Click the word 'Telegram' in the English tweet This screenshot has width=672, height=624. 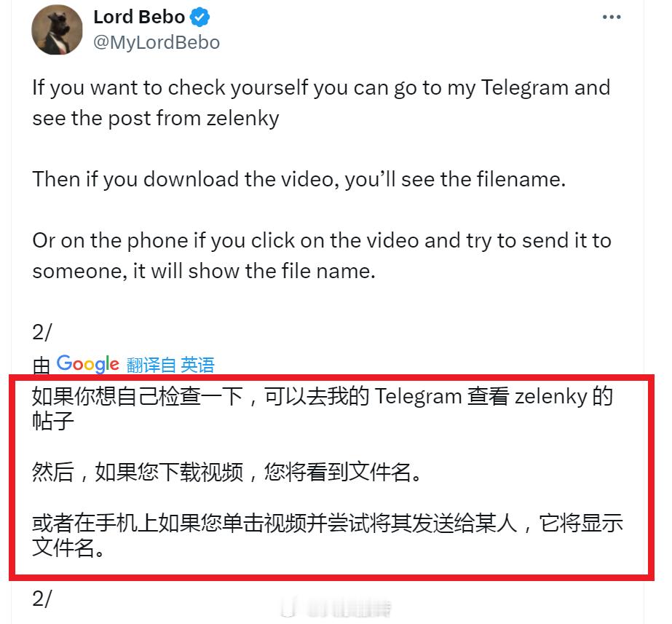(x=525, y=87)
